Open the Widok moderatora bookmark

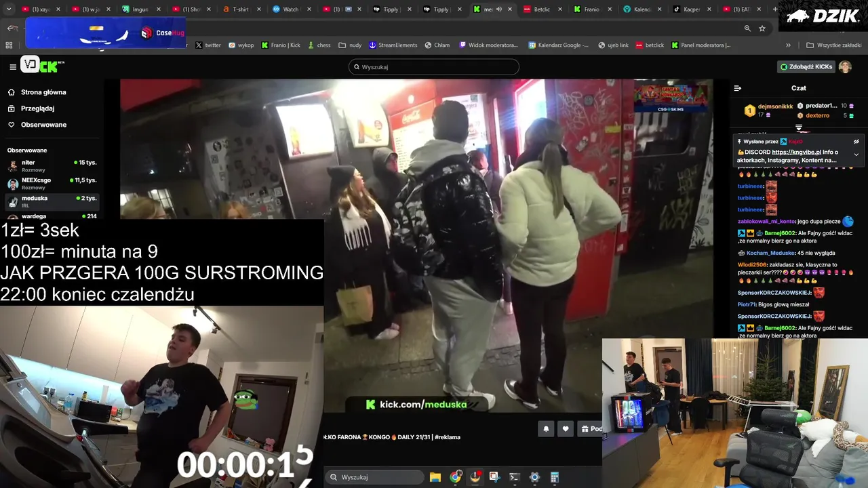tap(489, 45)
